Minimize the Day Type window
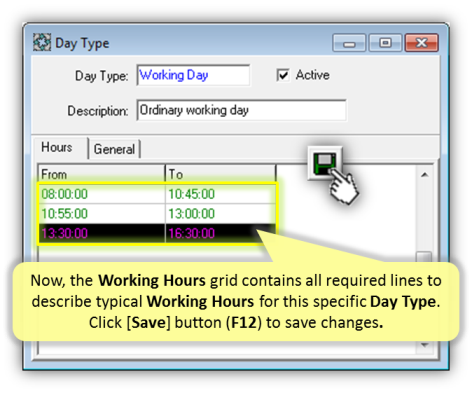 349,43
